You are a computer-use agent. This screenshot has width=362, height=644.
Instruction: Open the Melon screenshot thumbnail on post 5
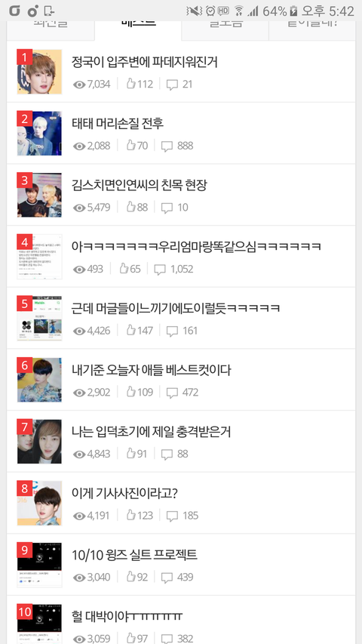coord(39,319)
